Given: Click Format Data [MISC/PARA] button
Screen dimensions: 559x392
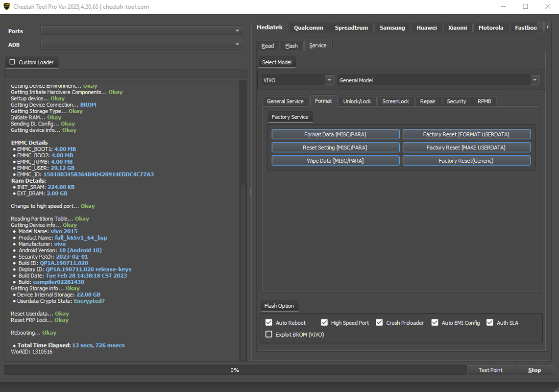Looking at the screenshot, I should (x=336, y=134).
